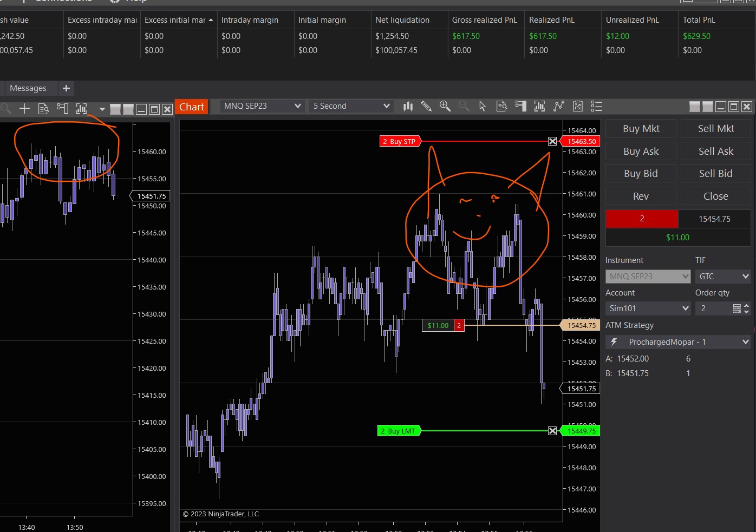Open strategy performance icon in main chart toolbar

[x=578, y=106]
